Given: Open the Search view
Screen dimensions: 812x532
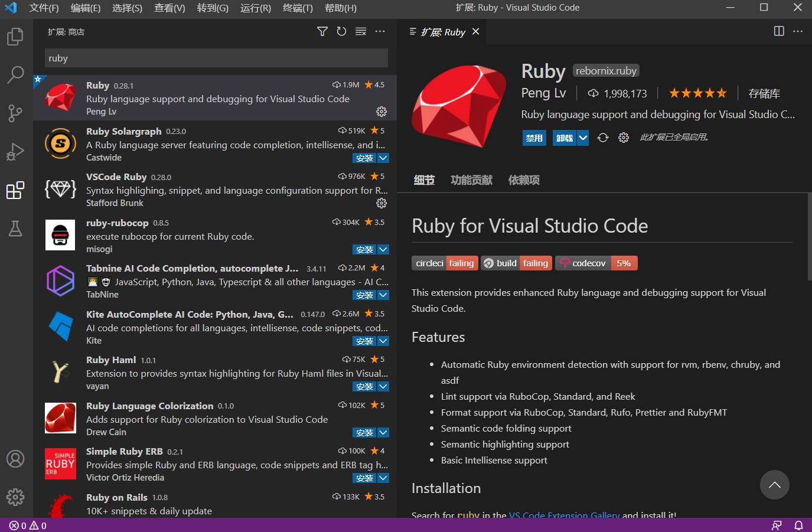Looking at the screenshot, I should click(15, 75).
